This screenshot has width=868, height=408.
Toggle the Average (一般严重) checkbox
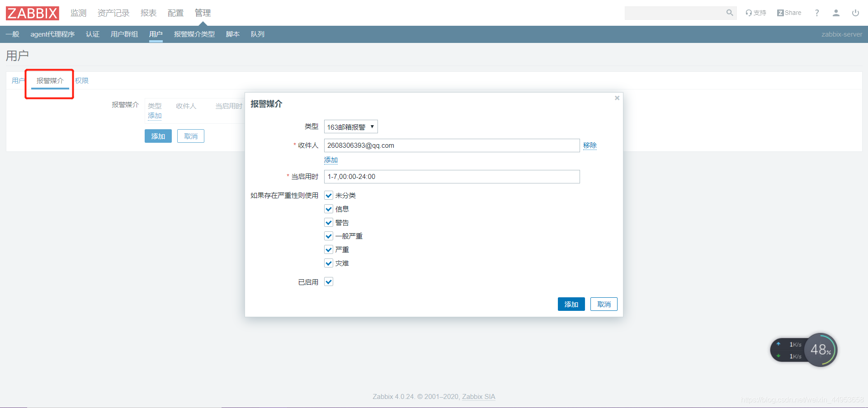pyautogui.click(x=329, y=236)
